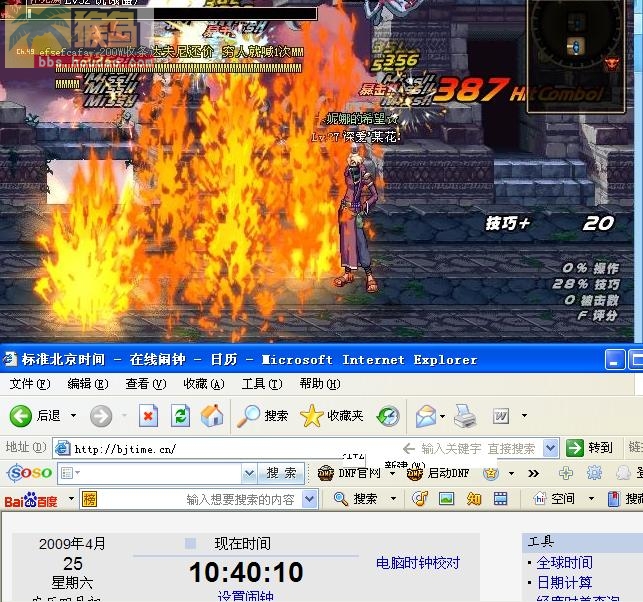Click the Mail envelope icon
The image size is (643, 602).
point(426,416)
